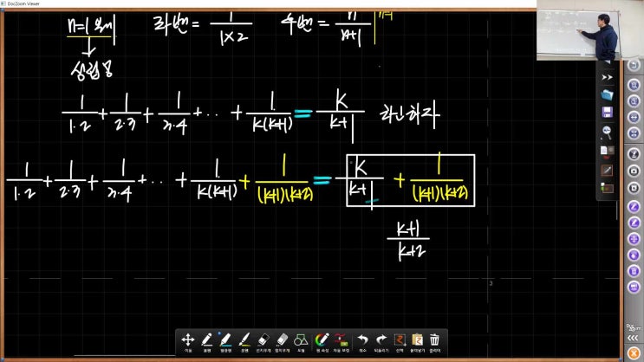Open file via folder icon in sidebar
This screenshot has height=362, width=644.
608,94
